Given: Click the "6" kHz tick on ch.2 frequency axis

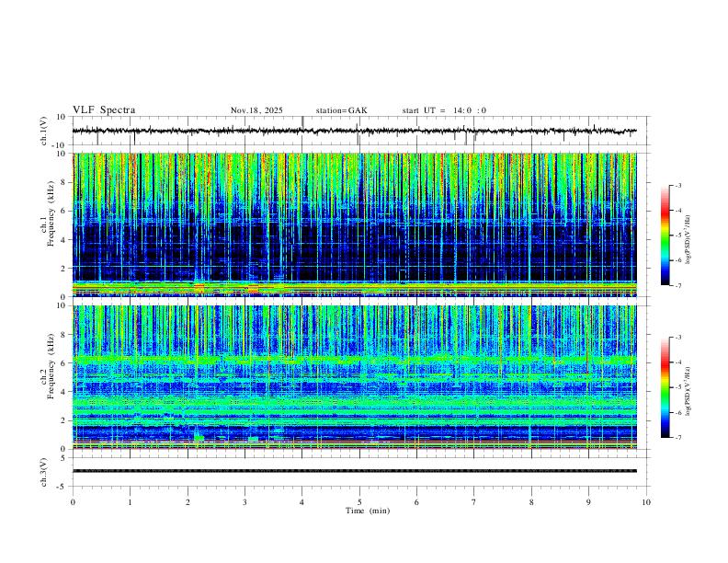Looking at the screenshot, I should pyautogui.click(x=64, y=362).
